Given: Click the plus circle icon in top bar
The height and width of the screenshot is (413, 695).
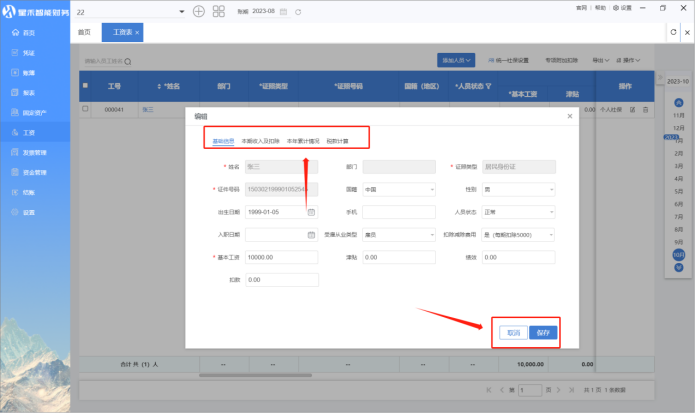Looking at the screenshot, I should (198, 11).
